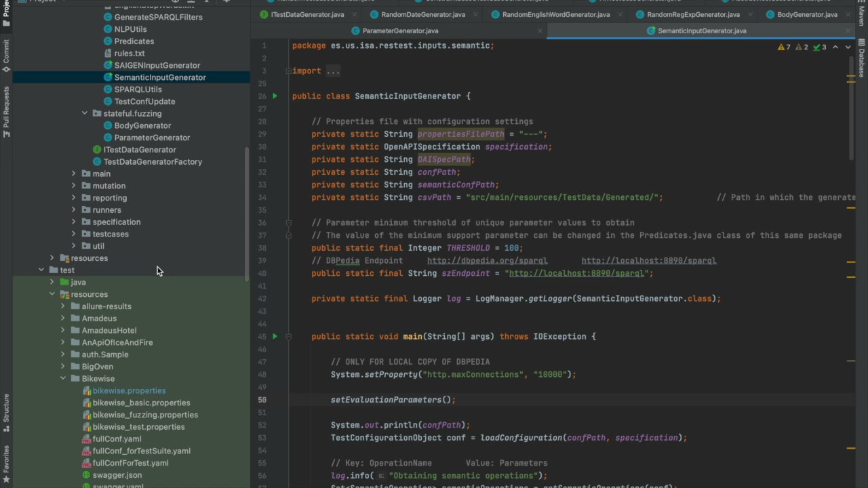This screenshot has height=488, width=868.
Task: Select ParameterGenerator in project tree
Action: (152, 138)
